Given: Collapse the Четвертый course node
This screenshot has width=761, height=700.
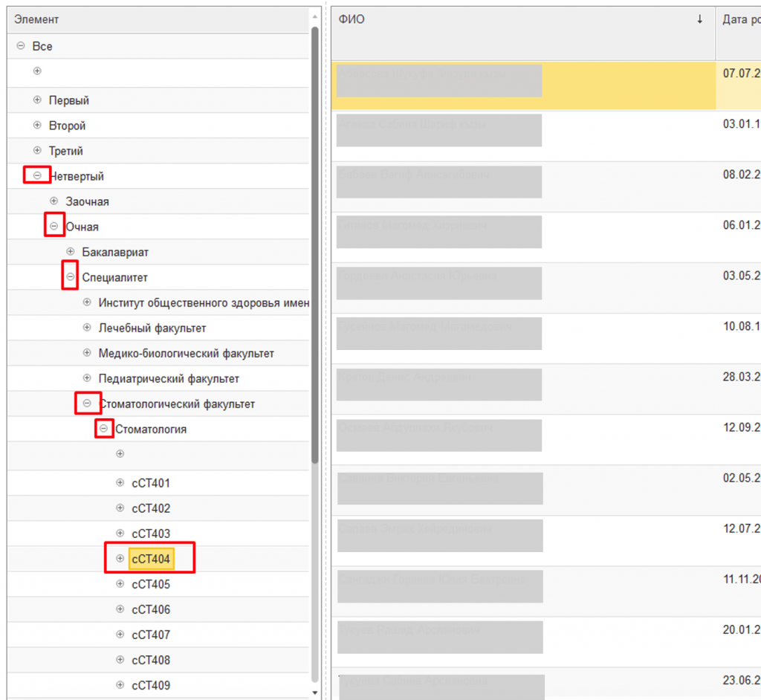Looking at the screenshot, I should [37, 175].
